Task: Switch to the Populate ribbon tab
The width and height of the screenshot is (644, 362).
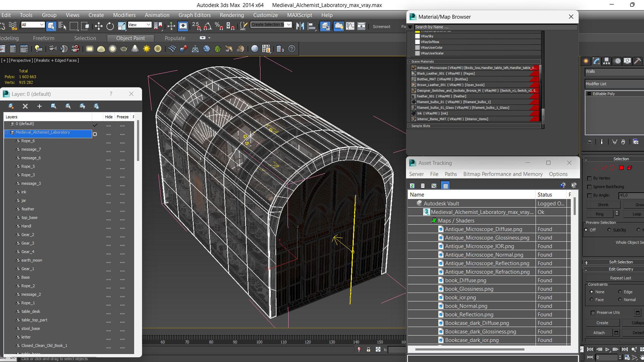Action: click(x=175, y=38)
